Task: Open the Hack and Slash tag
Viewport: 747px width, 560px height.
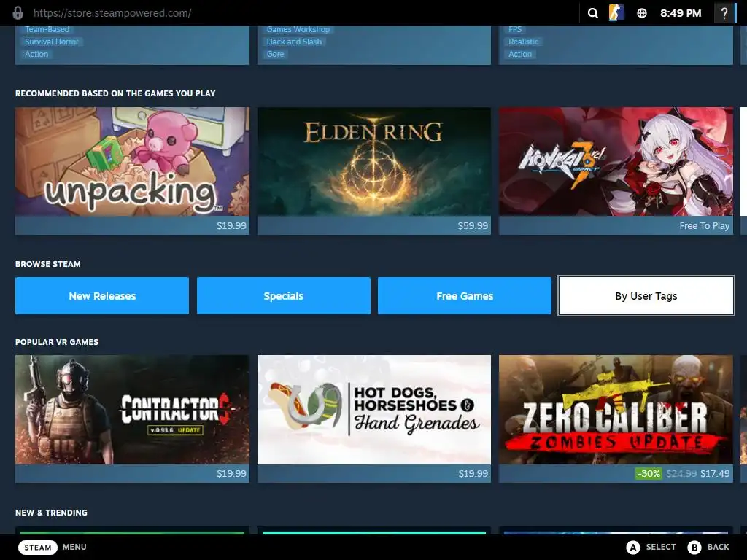Action: [294, 42]
